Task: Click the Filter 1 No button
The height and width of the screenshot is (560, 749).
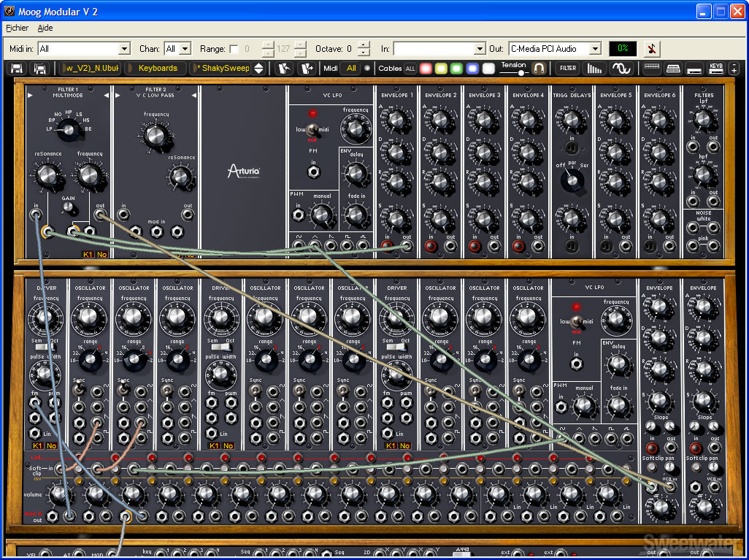Action: [101, 254]
